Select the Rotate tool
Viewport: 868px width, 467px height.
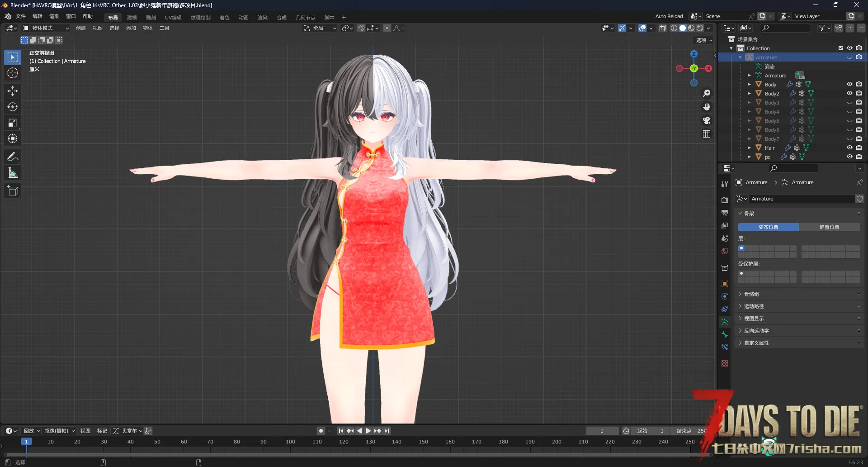[x=13, y=107]
